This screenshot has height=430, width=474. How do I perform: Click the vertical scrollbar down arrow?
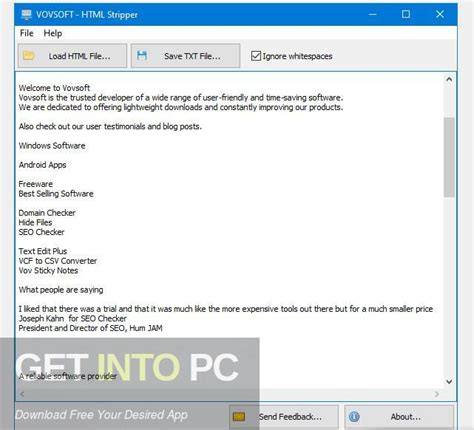pyautogui.click(x=449, y=382)
